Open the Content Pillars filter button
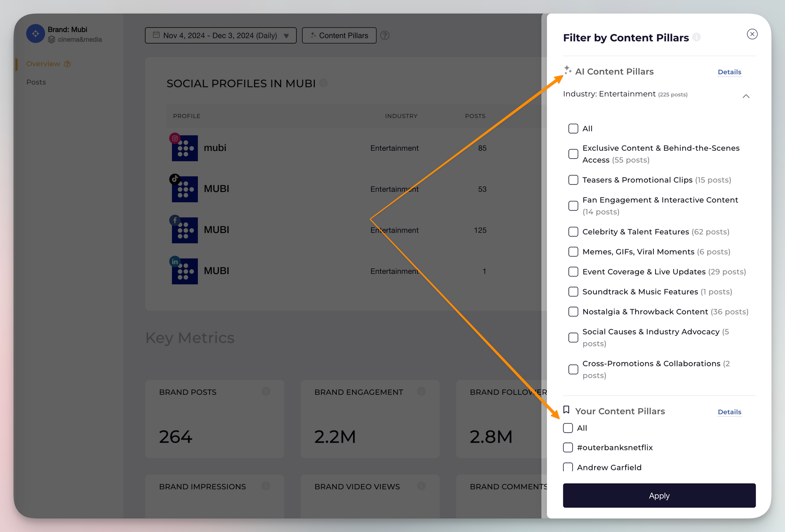This screenshot has height=532, width=785. pos(339,35)
